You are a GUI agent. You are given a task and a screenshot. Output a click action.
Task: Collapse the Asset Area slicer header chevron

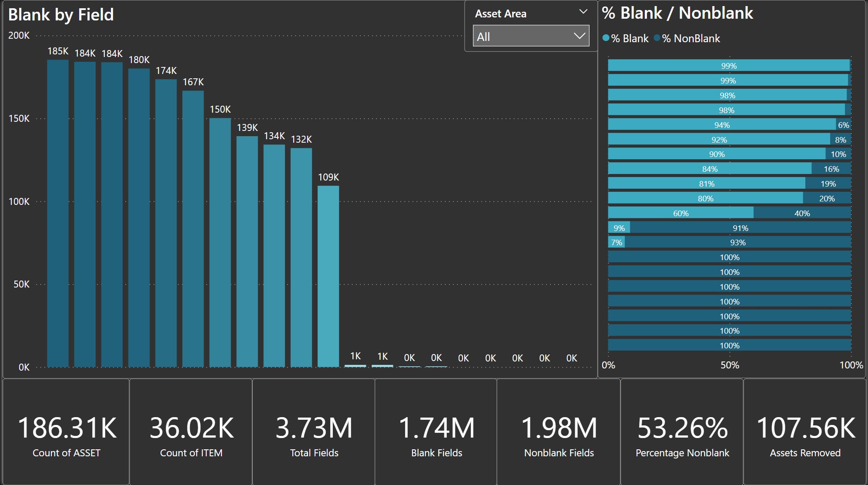(x=583, y=12)
